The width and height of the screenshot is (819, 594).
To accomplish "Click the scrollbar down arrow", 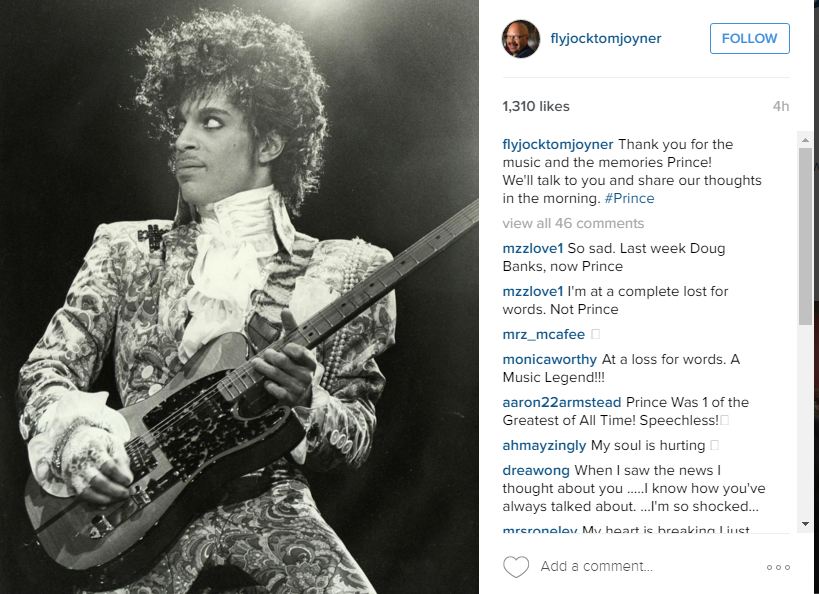I will pyautogui.click(x=805, y=523).
